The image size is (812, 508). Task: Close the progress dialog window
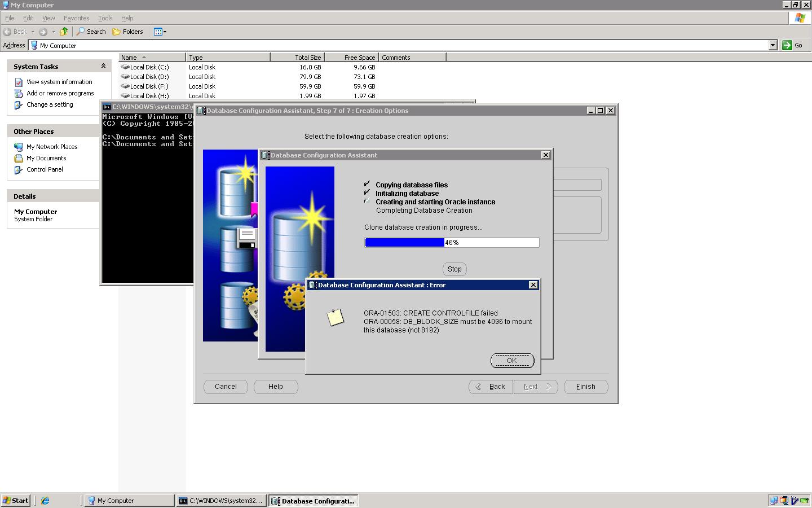coord(545,155)
